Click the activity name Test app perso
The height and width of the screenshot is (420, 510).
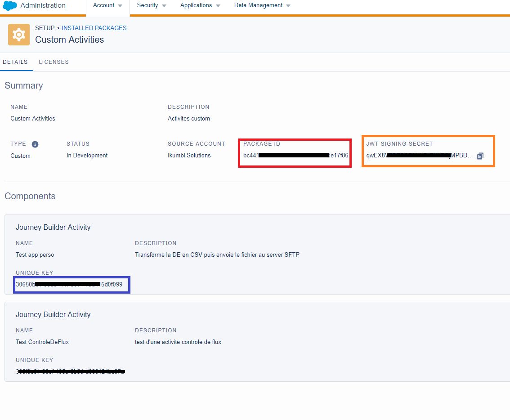click(x=35, y=255)
